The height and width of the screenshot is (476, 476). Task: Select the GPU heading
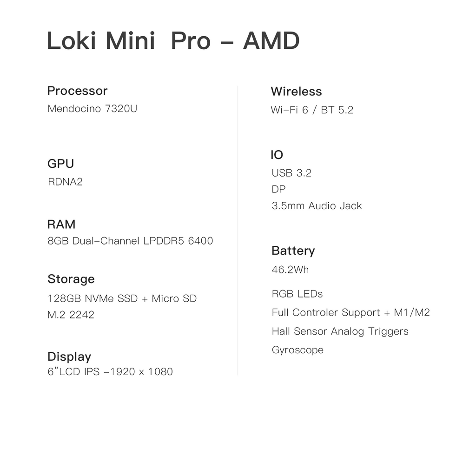click(61, 163)
